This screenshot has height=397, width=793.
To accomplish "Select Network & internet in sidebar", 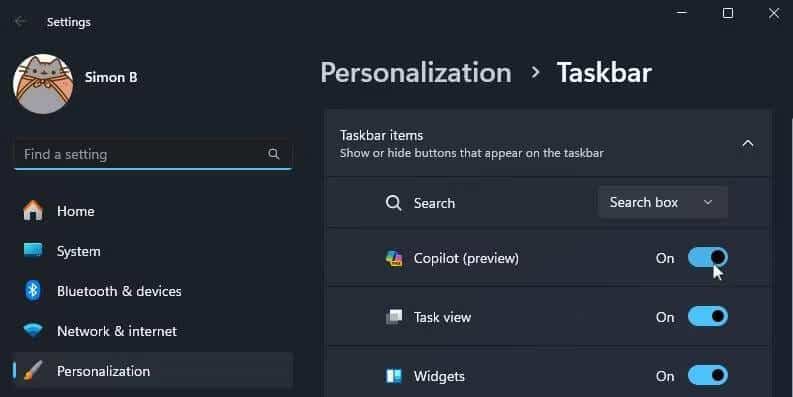I will (153, 331).
